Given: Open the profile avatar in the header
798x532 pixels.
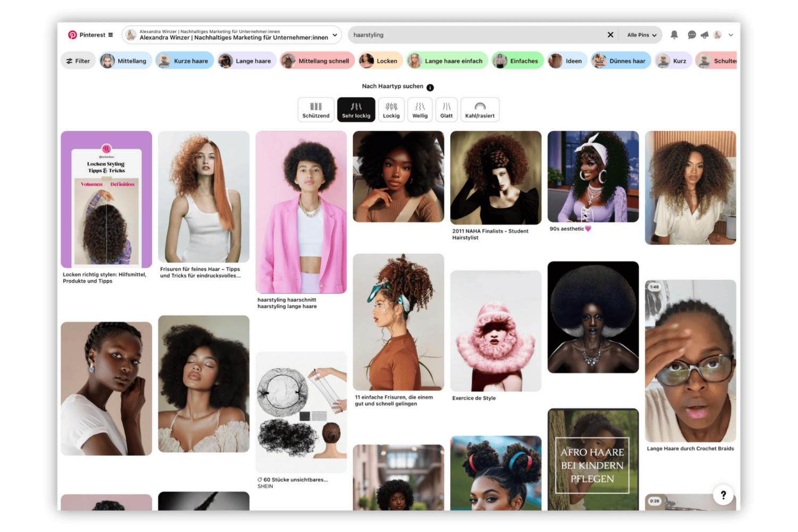Looking at the screenshot, I should pyautogui.click(x=717, y=35).
